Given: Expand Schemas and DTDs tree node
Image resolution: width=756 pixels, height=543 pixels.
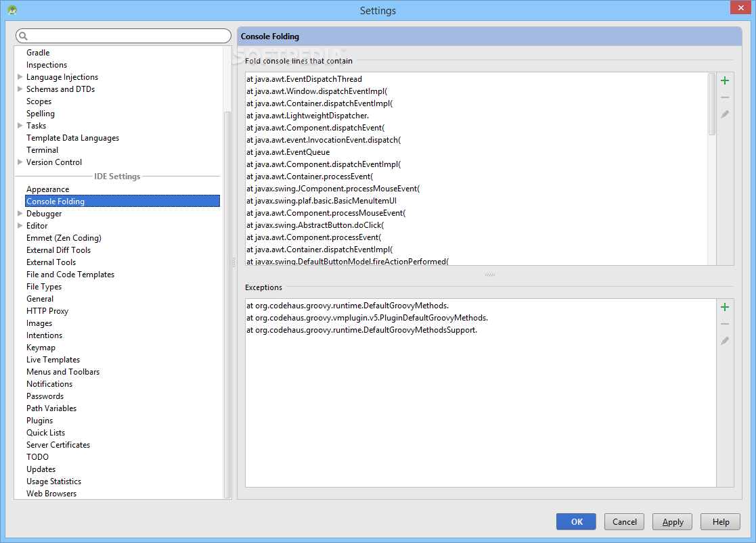Looking at the screenshot, I should (20, 89).
